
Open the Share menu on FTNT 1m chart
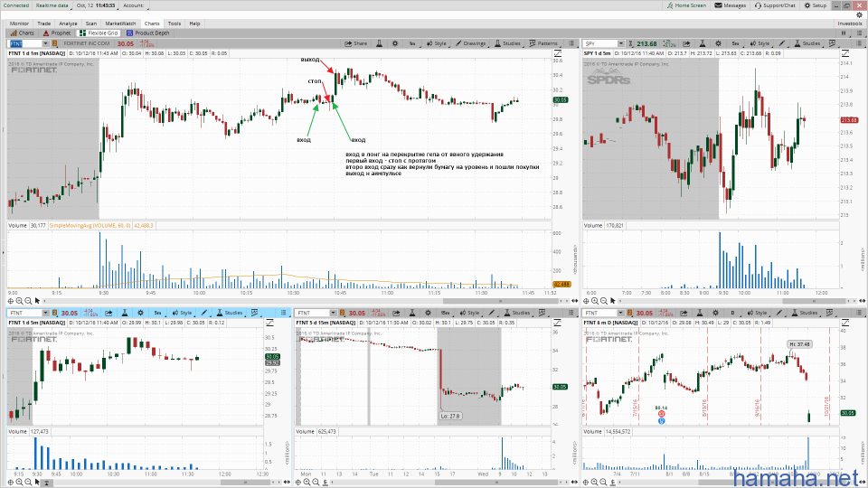pyautogui.click(x=356, y=43)
